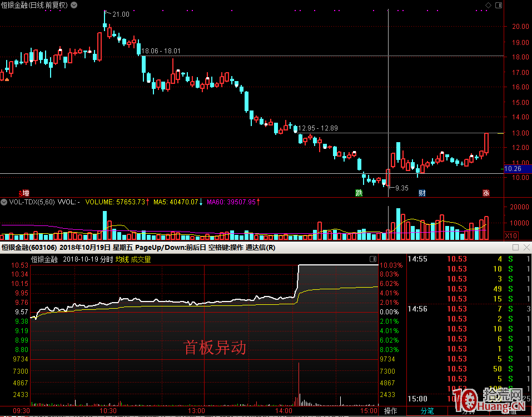The height and width of the screenshot is (417, 532).
Task: Maximize the intraday 分时 window
Action: [x=515, y=248]
